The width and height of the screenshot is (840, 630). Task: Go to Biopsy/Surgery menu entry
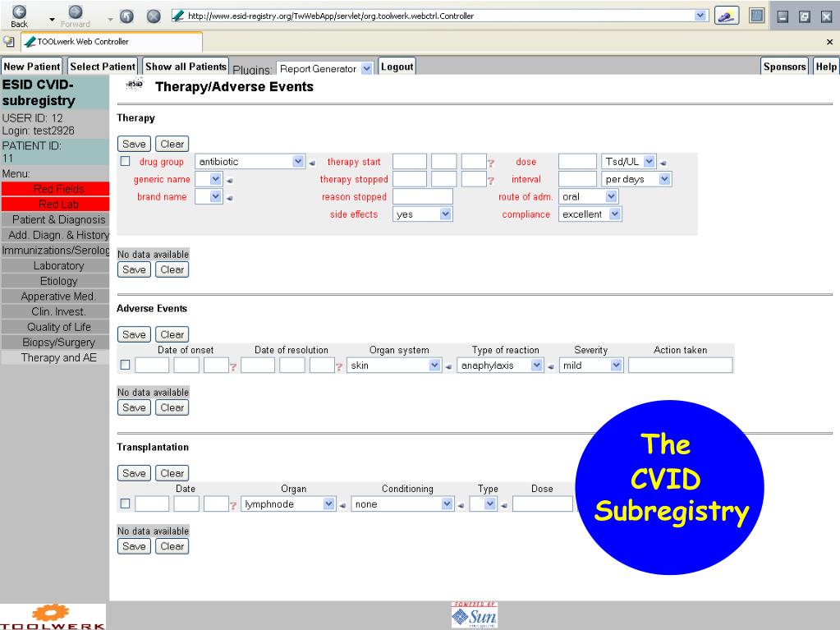56,343
